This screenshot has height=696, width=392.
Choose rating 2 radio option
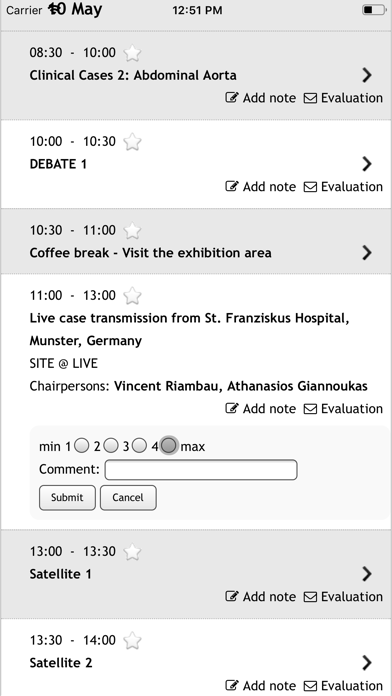111,445
